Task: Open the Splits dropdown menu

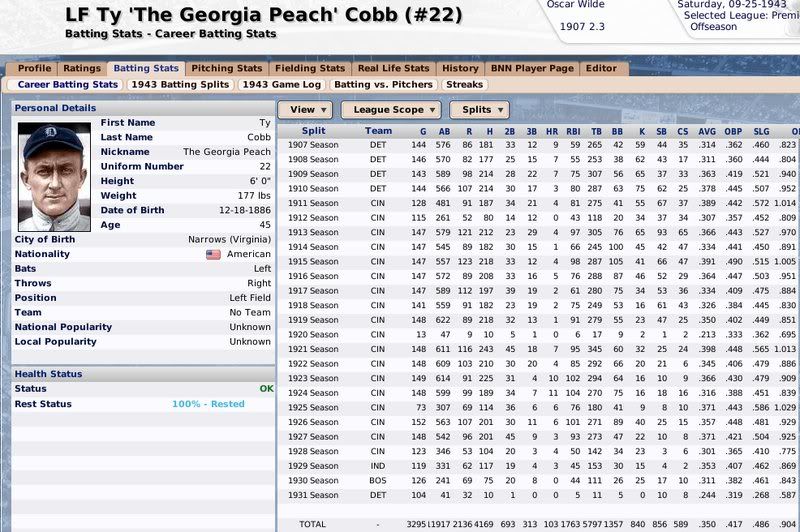Action: pyautogui.click(x=478, y=109)
